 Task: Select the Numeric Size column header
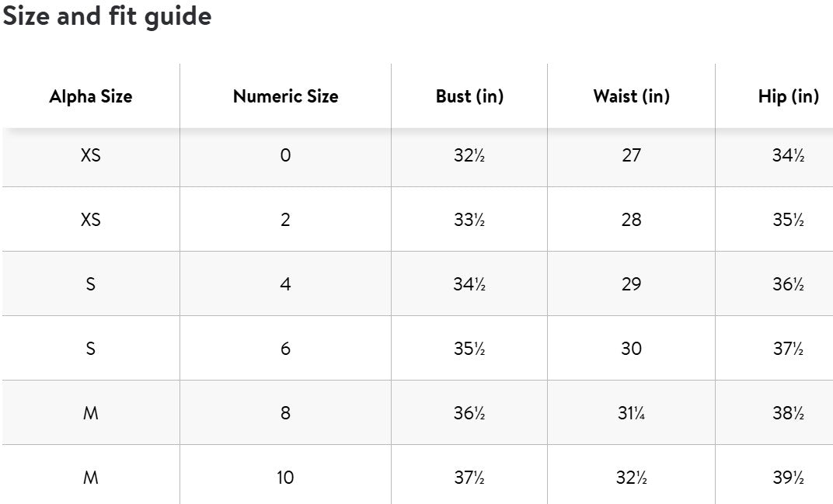pos(285,96)
